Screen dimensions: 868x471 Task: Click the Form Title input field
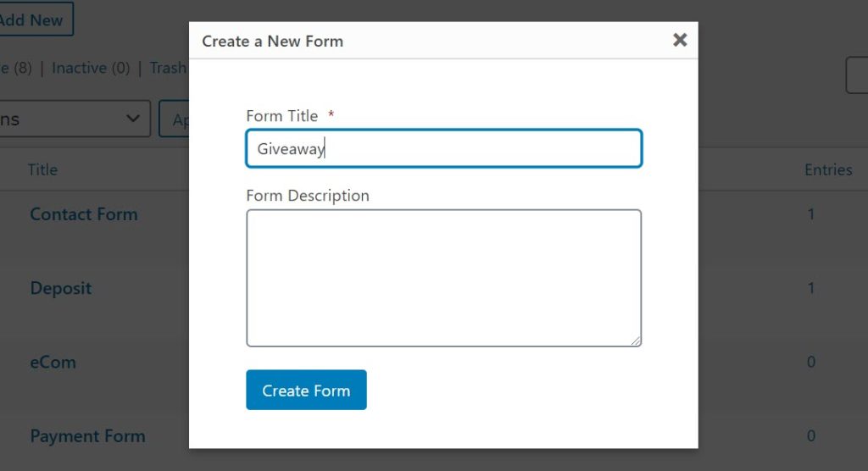[x=443, y=149]
